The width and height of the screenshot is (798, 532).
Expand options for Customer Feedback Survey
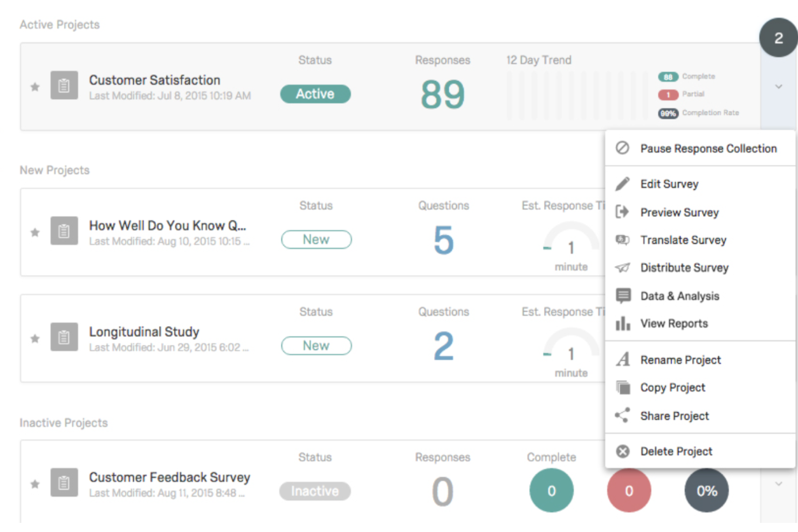(778, 483)
